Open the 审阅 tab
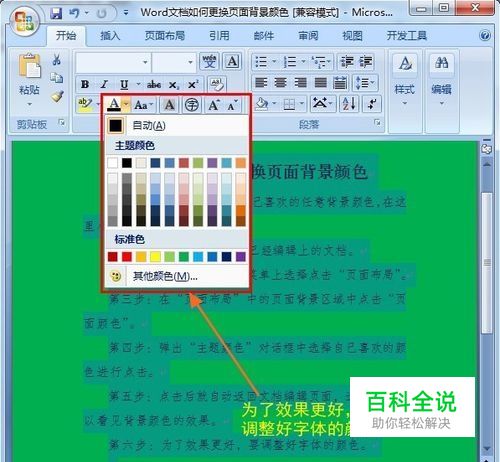Image resolution: width=500 pixels, height=462 pixels. pyautogui.click(x=308, y=35)
